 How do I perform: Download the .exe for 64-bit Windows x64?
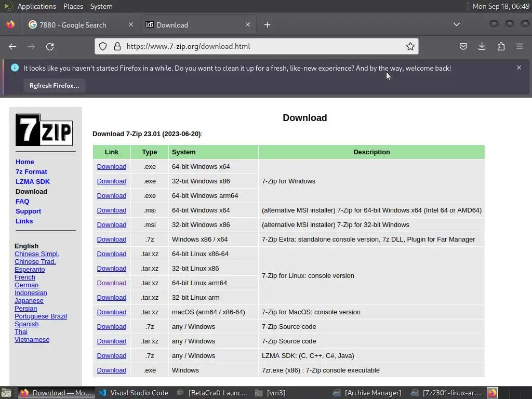[112, 167]
